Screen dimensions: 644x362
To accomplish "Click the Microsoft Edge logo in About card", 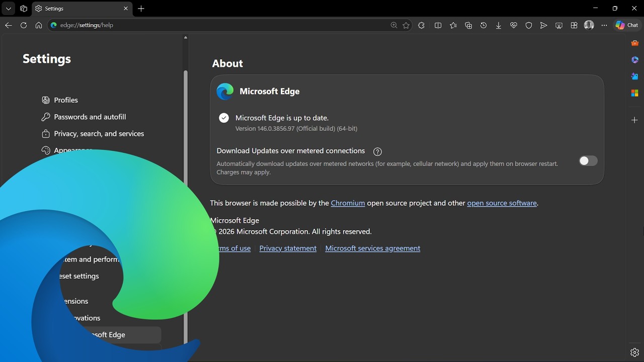I will (225, 92).
